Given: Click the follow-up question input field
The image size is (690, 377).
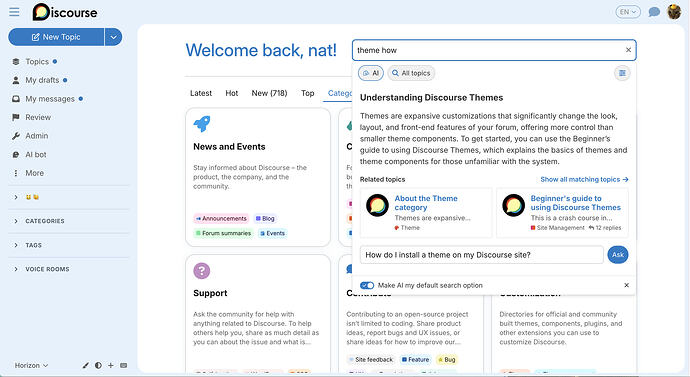Looking at the screenshot, I should click(481, 255).
